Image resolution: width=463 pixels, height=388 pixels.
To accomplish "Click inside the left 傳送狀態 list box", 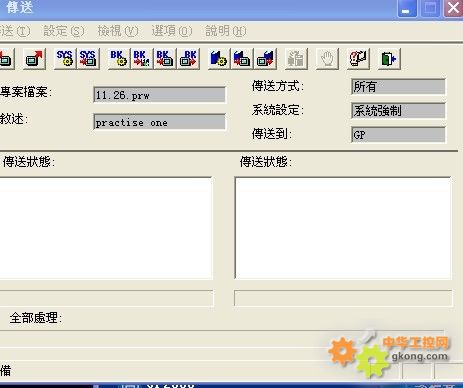I will [x=106, y=228].
